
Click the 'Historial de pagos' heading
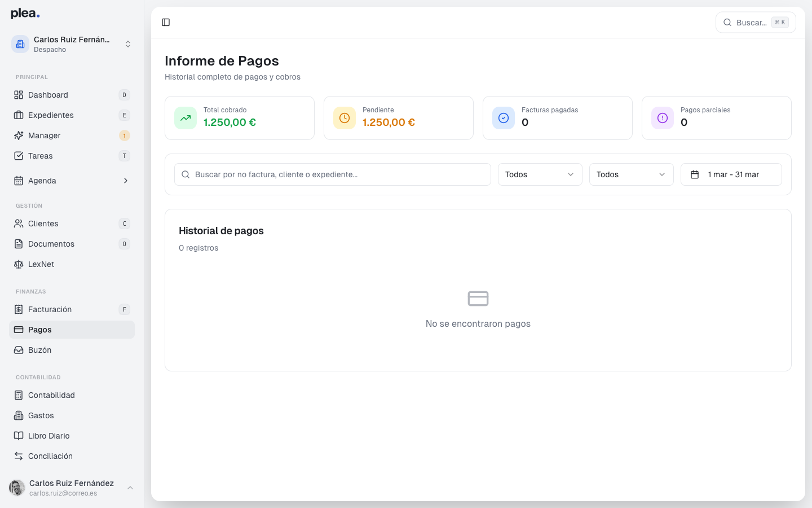click(x=221, y=231)
